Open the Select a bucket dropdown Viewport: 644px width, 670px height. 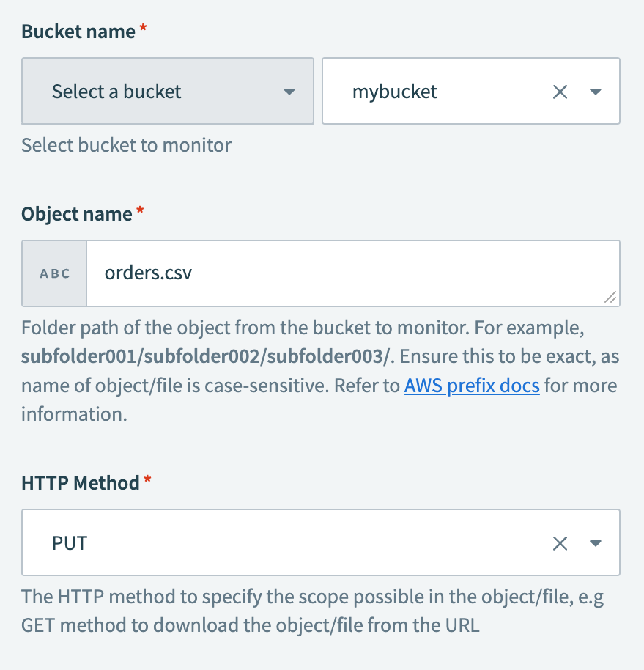(167, 91)
